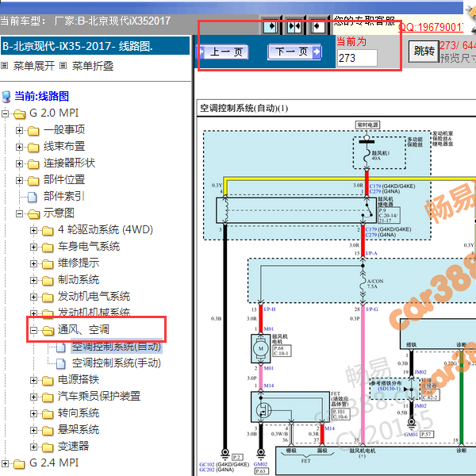Collapse the 通风、空调 folder node

click(34, 330)
